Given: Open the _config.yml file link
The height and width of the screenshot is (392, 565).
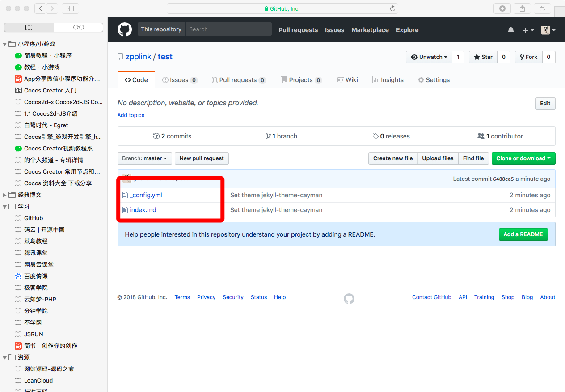Looking at the screenshot, I should (x=146, y=195).
